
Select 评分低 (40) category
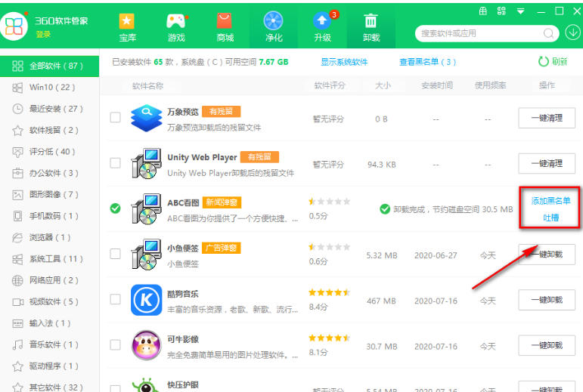[x=49, y=152]
